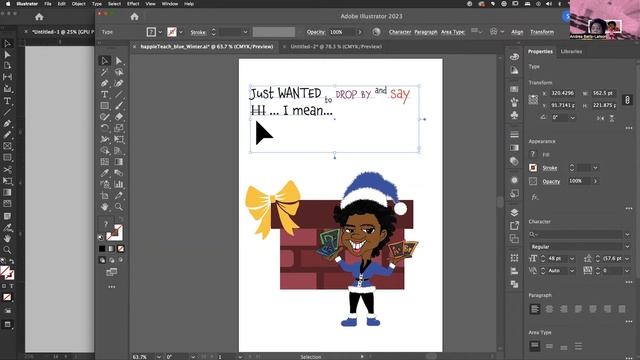Click Align link in control bar
Image resolution: width=640 pixels, height=360 pixels.
click(x=517, y=32)
